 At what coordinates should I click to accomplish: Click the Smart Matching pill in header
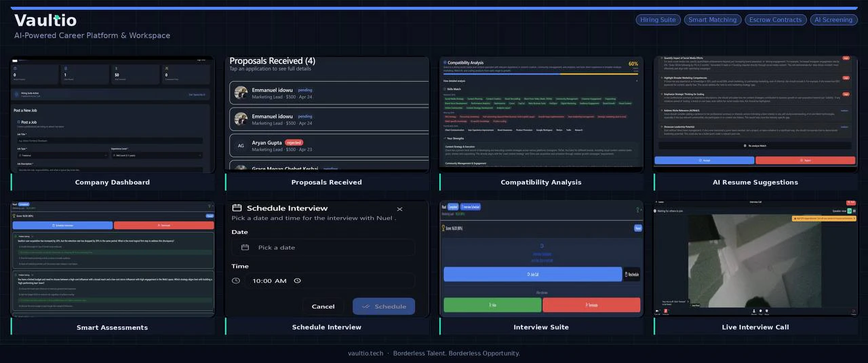712,20
